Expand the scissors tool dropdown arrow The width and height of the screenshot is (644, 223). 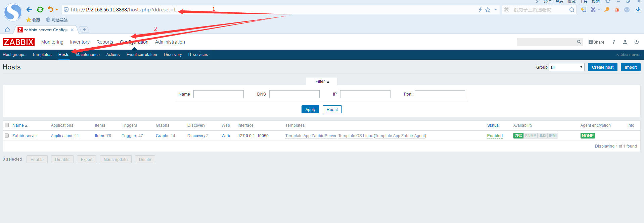pyautogui.click(x=599, y=10)
